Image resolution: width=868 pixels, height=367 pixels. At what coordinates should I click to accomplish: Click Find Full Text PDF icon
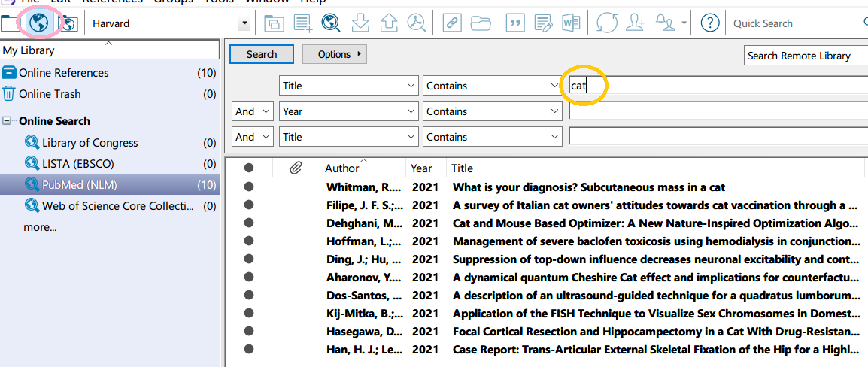point(414,23)
